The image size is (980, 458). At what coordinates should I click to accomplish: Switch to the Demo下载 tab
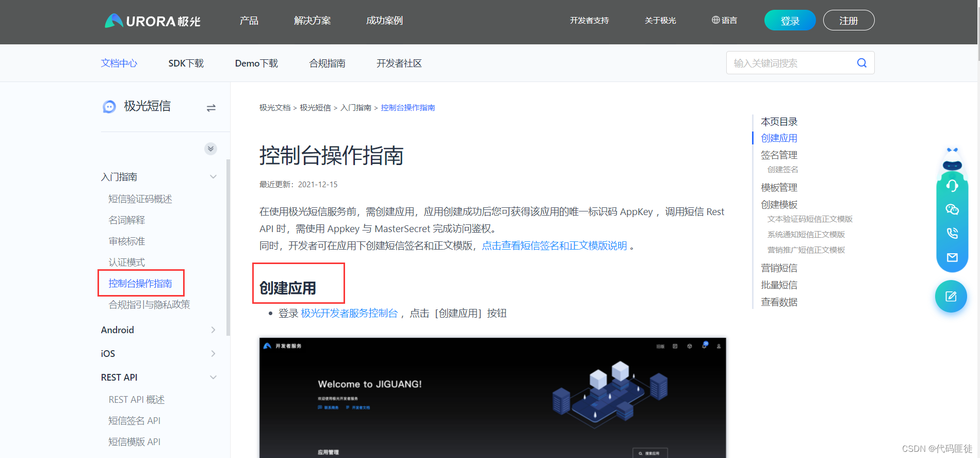[x=256, y=63]
